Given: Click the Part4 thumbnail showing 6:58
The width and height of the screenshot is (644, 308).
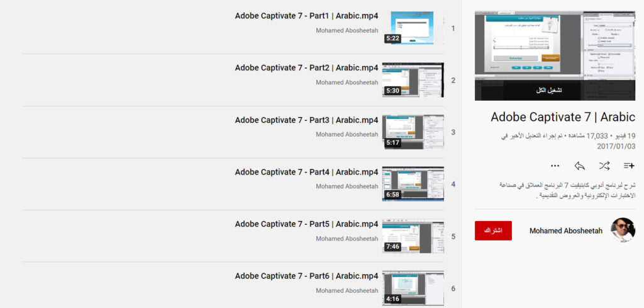Looking at the screenshot, I should click(413, 184).
